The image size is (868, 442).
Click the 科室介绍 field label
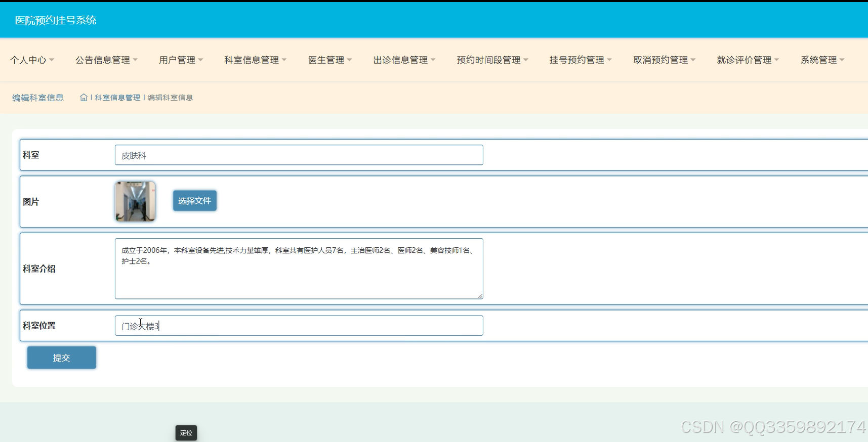coord(39,269)
